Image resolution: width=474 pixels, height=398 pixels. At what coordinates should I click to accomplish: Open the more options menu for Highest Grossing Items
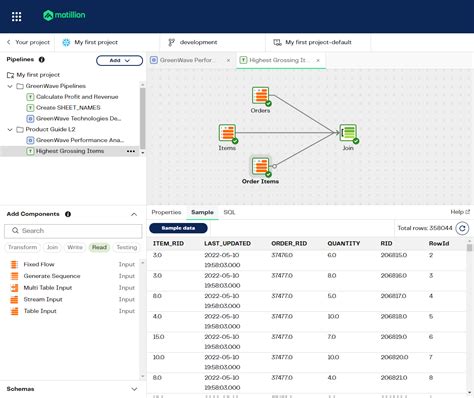(131, 151)
